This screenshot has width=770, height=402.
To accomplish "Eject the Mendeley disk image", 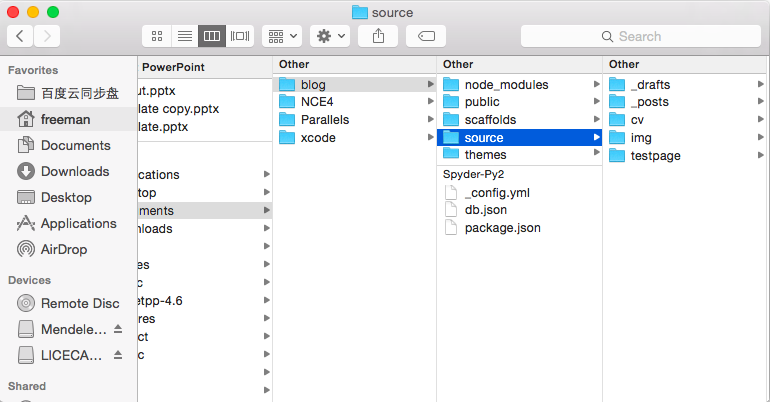I will [117, 329].
